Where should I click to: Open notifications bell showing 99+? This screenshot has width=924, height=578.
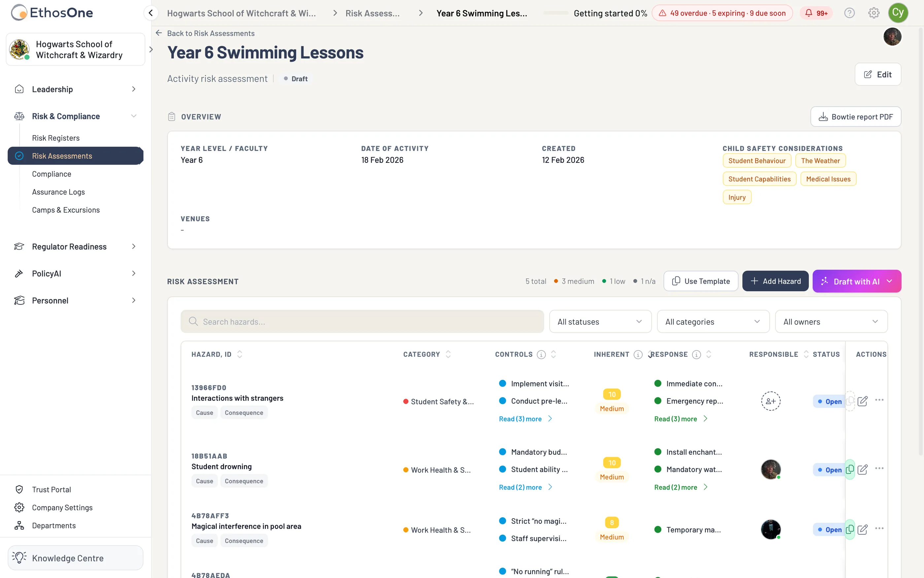(x=816, y=13)
